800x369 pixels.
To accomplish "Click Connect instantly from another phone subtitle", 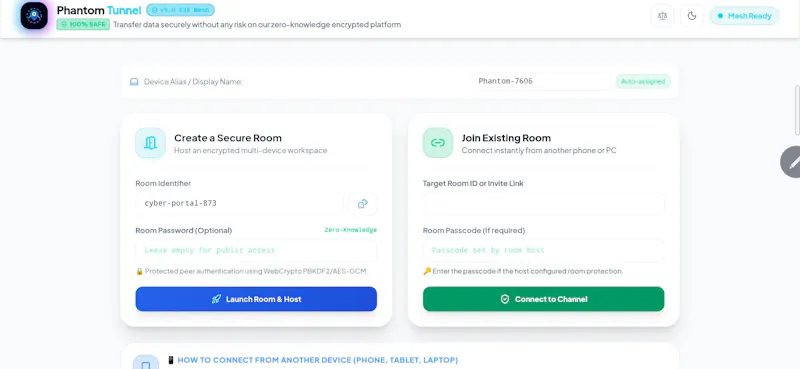I will click(539, 151).
